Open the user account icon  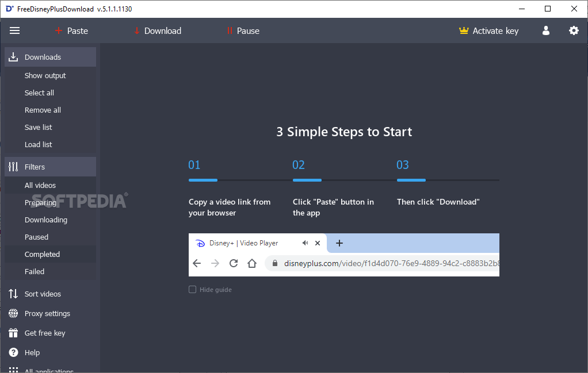click(x=545, y=30)
